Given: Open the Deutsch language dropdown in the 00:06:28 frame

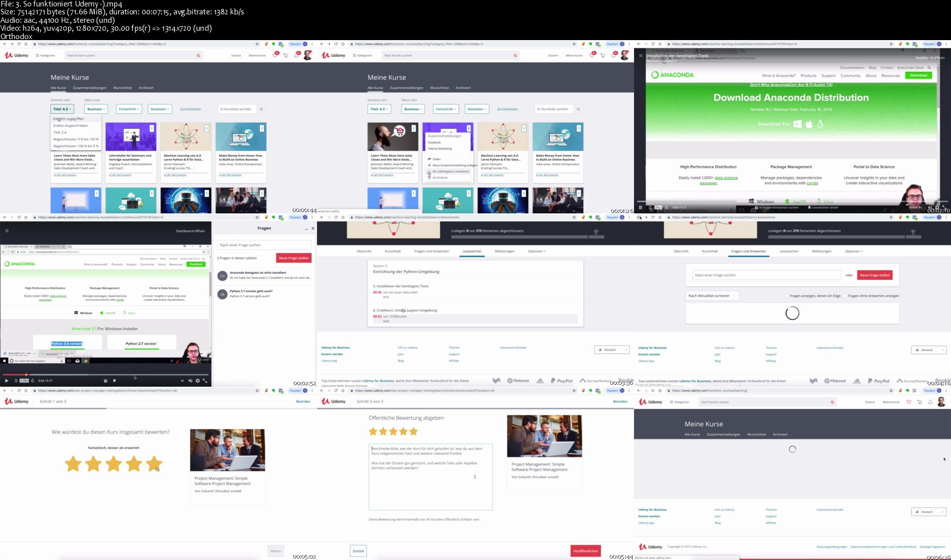Looking at the screenshot, I should tap(929, 512).
